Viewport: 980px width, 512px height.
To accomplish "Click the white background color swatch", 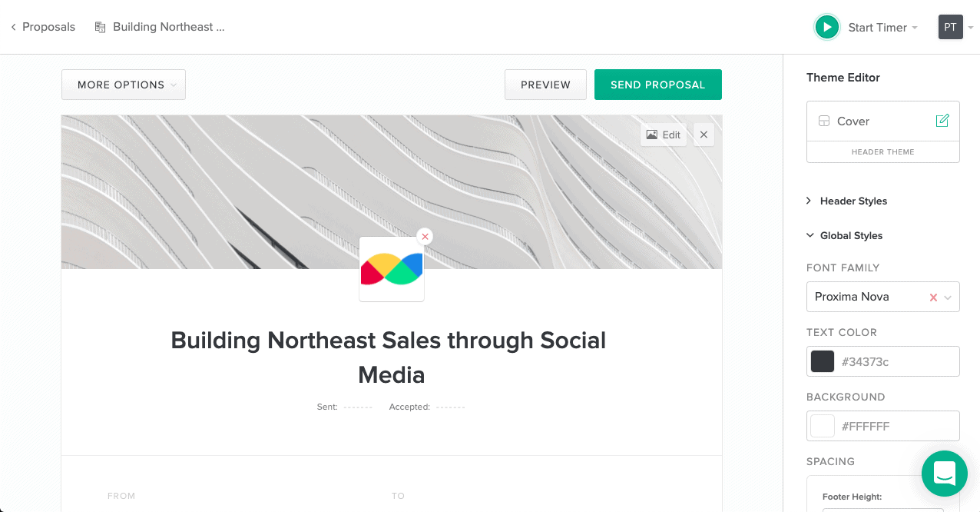I will [823, 426].
